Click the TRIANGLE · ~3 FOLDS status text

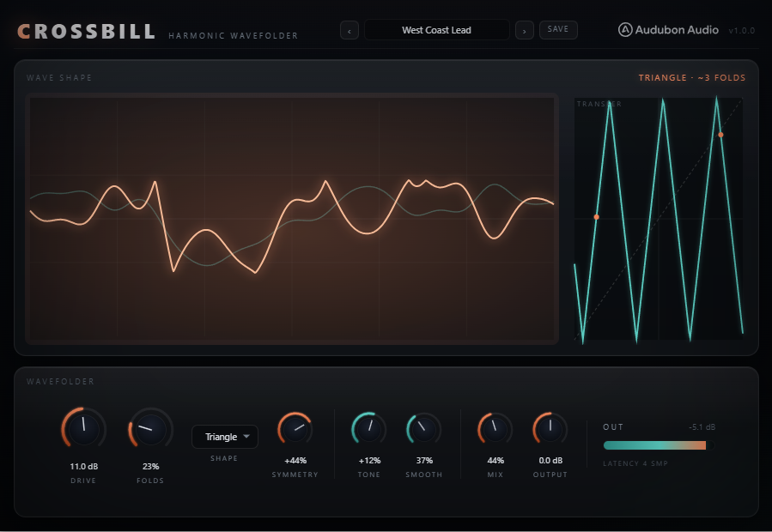[x=692, y=78]
